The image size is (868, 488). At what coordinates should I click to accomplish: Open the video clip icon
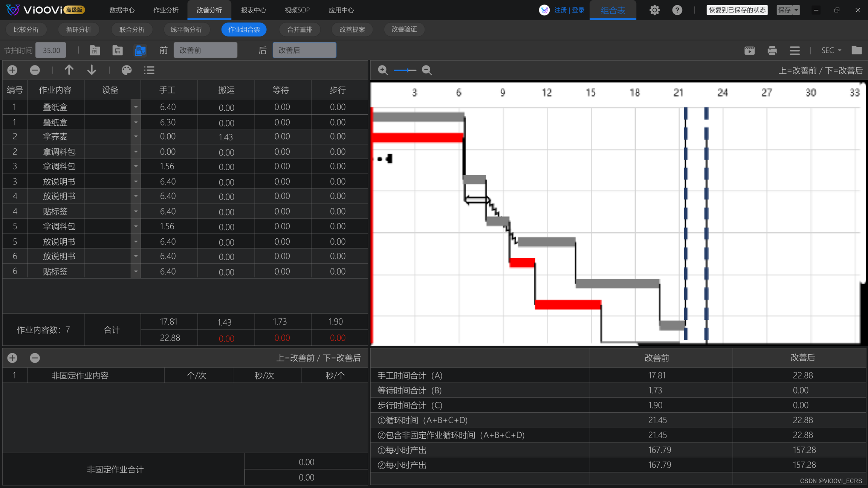(749, 50)
